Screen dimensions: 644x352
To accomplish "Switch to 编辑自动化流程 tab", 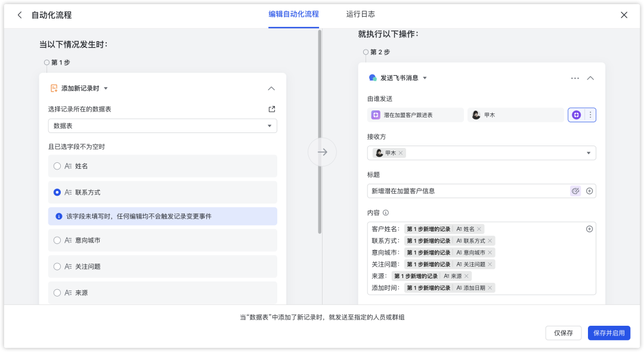I will tap(293, 14).
